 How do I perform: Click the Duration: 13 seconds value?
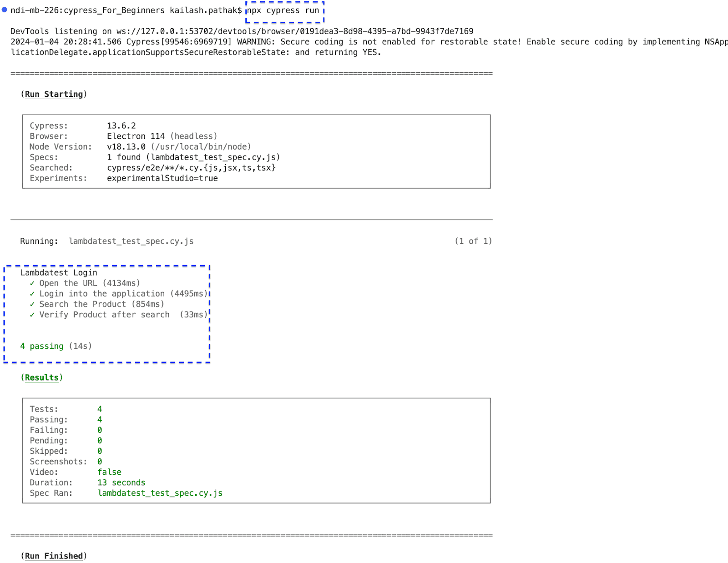(121, 482)
